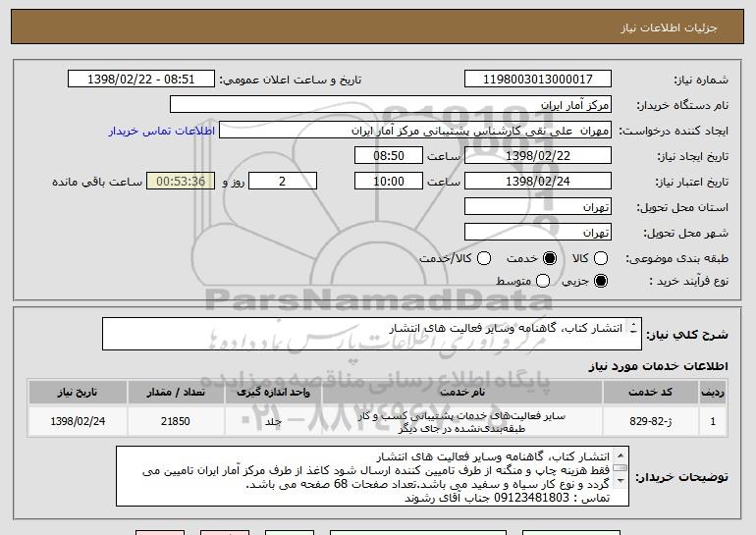756x535 pixels.
Task: Click the service name cell in row 1
Action: (461, 422)
